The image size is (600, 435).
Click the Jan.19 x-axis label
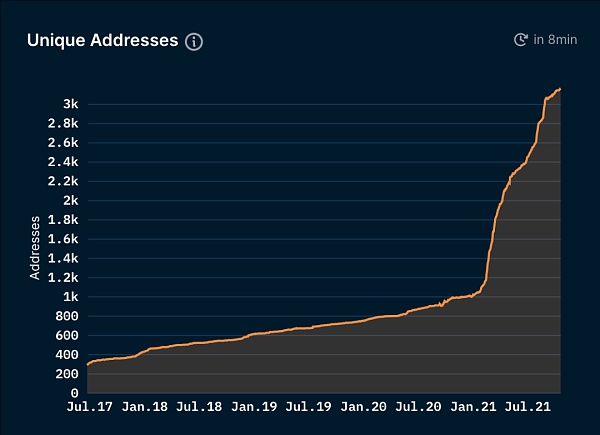point(254,407)
